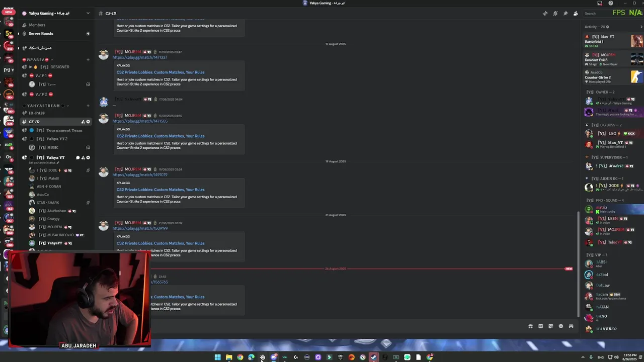Click MOJREM avatar on 21/08/2025 message
Viewport: 644px width, 362px height.
pos(104,226)
